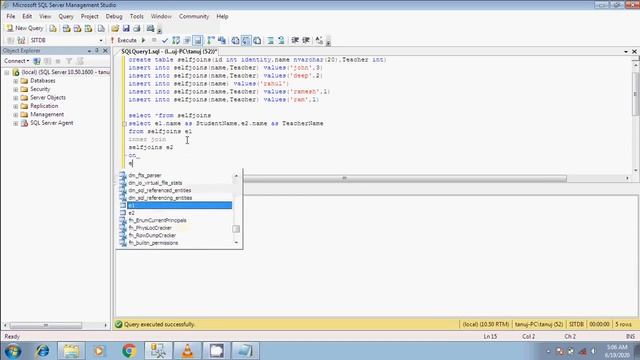Image resolution: width=640 pixels, height=360 pixels.
Task: Click Uncomment Selected Lines icon
Action: 281,40
